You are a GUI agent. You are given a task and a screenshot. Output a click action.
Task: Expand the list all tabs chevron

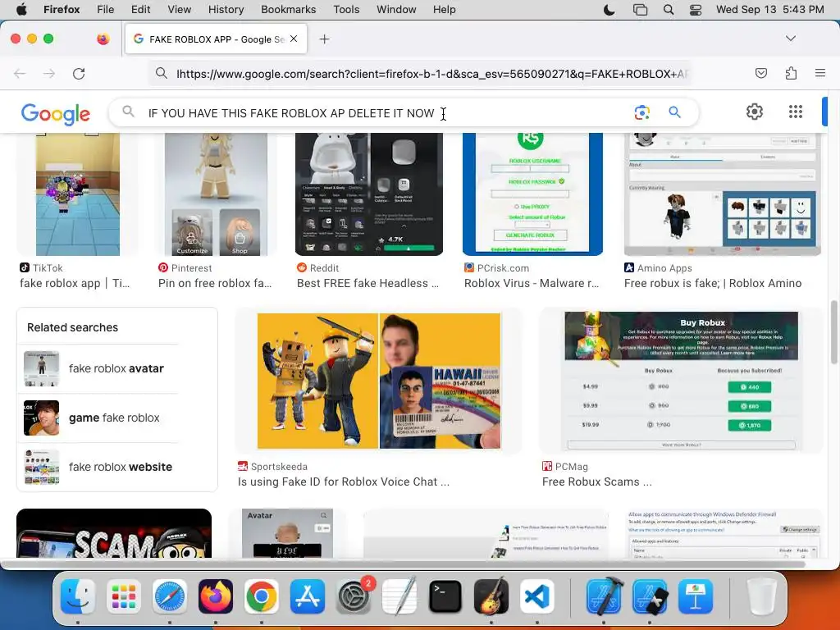click(790, 39)
